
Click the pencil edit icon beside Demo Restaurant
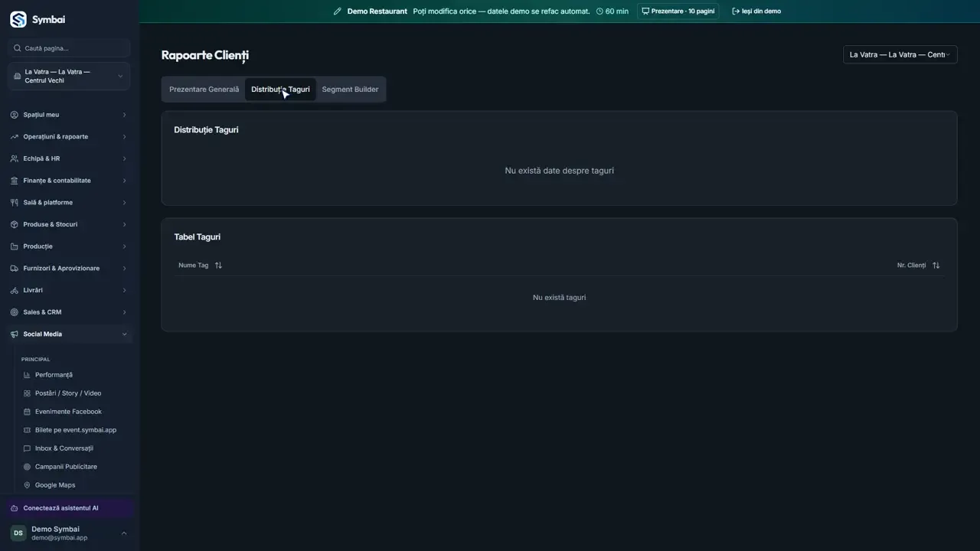(x=338, y=11)
